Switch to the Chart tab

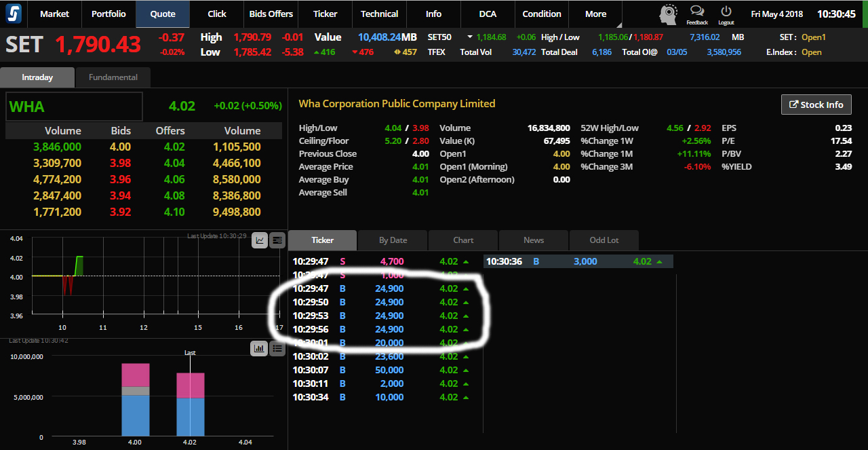pyautogui.click(x=463, y=240)
